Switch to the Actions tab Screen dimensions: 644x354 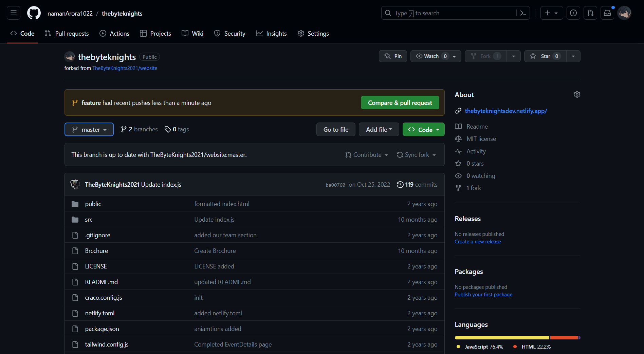click(114, 33)
